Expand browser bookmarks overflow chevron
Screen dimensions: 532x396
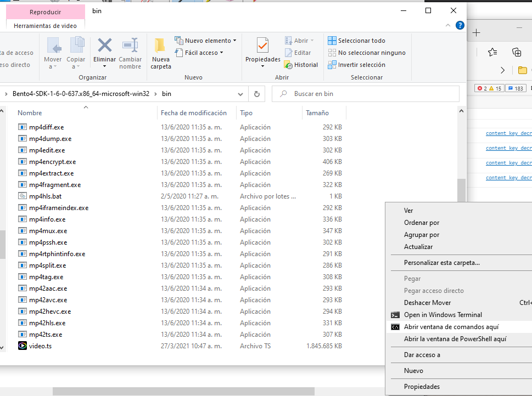[x=502, y=70]
